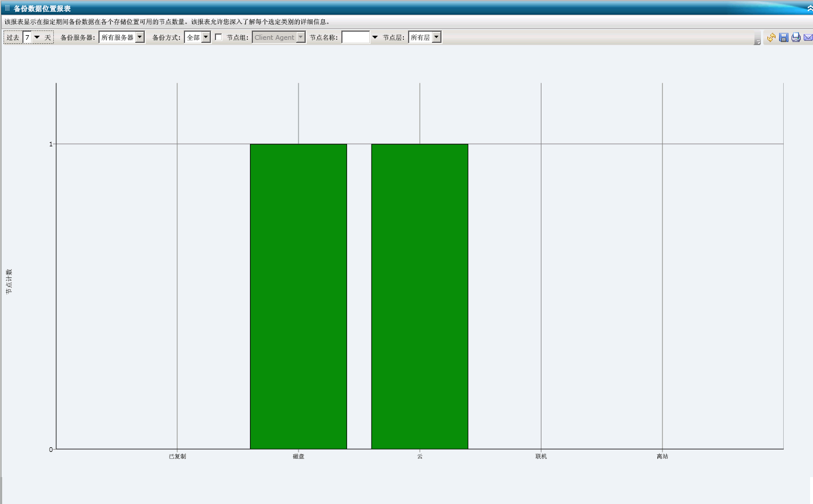Image resolution: width=813 pixels, height=504 pixels.
Task: Open the past days dropdown arrow next to 7
Action: click(x=37, y=37)
